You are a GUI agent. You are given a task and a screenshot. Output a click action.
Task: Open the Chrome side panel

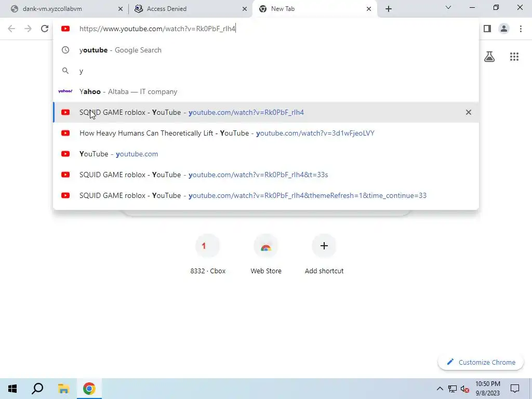tap(487, 29)
